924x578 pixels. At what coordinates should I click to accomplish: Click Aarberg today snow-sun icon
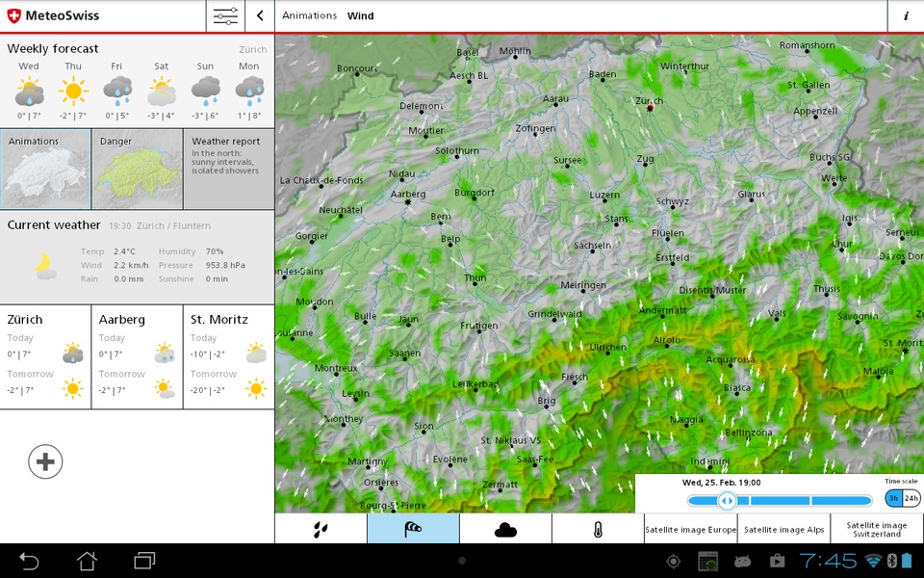tap(165, 353)
